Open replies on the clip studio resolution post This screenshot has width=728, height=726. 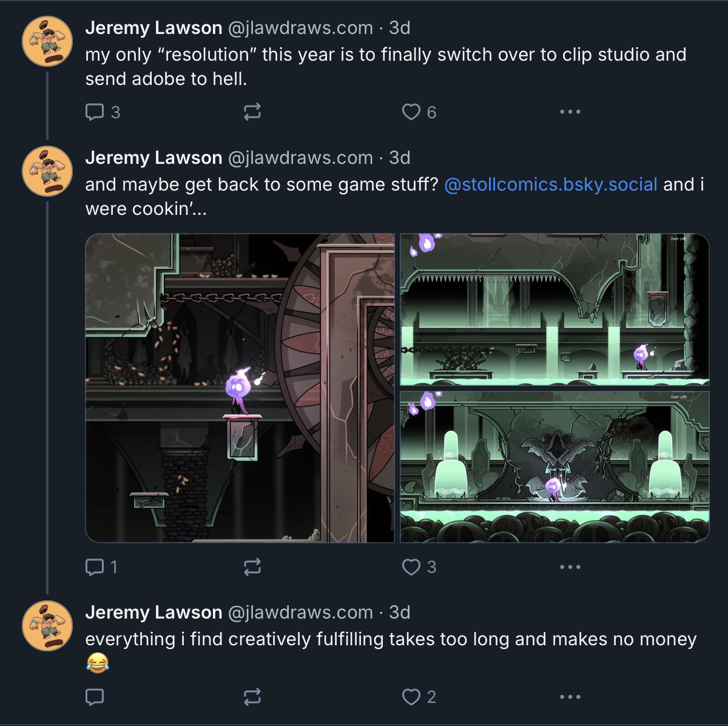[96, 111]
